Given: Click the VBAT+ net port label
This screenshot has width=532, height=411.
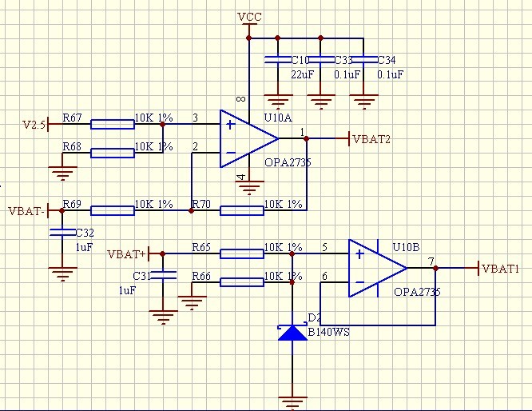Looking at the screenshot, I should [x=126, y=254].
